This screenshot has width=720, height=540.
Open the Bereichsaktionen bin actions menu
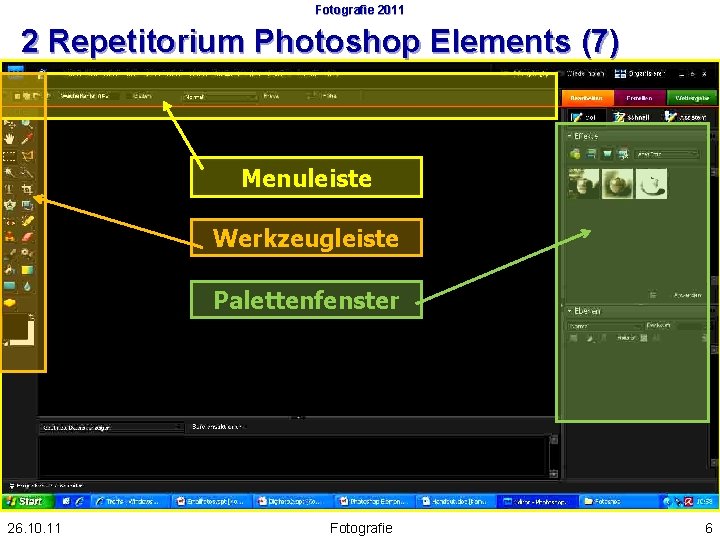pyautogui.click(x=217, y=427)
